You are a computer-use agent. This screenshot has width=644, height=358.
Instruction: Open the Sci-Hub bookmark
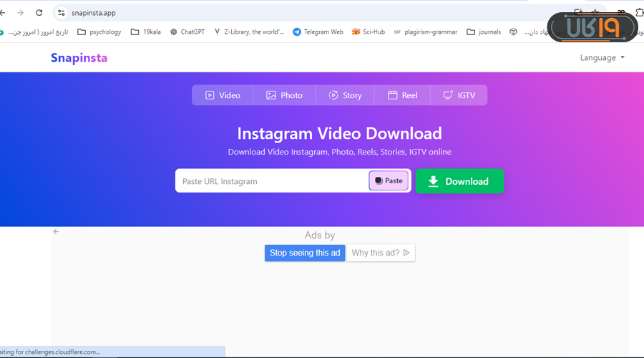[x=369, y=32]
